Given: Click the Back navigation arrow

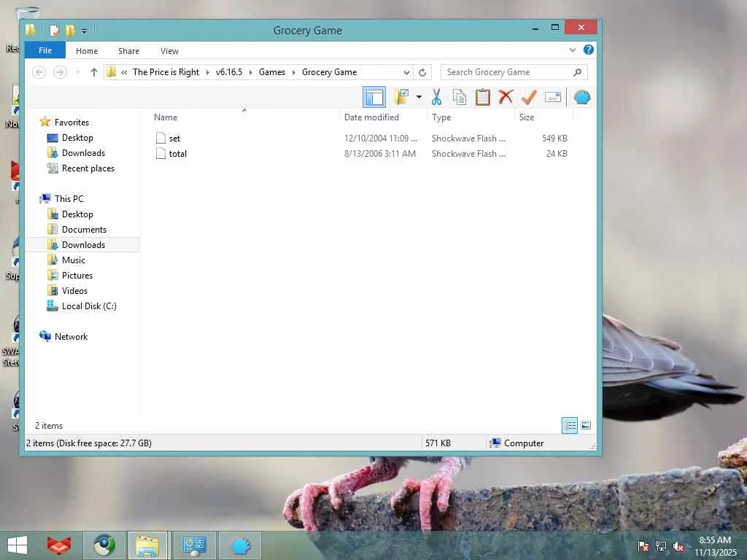Looking at the screenshot, I should click(x=39, y=72).
